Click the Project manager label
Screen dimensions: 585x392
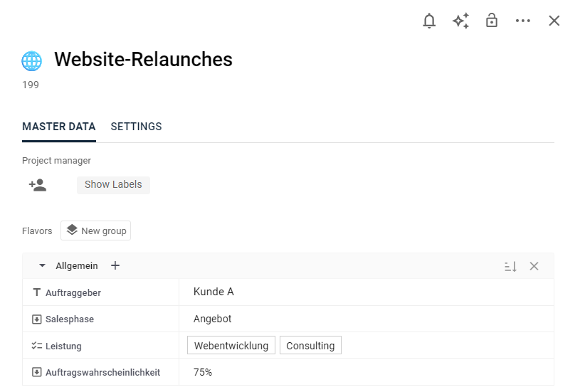(x=56, y=161)
